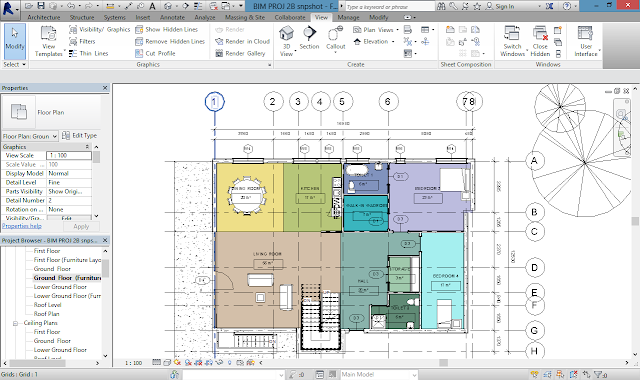Select the Section tool
Image resolution: width=640 pixels, height=380 pixels.
pos(309,38)
